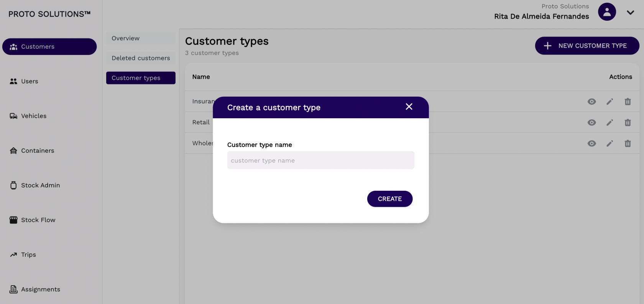
Task: Select the Customer types sub-tab
Action: point(141,78)
